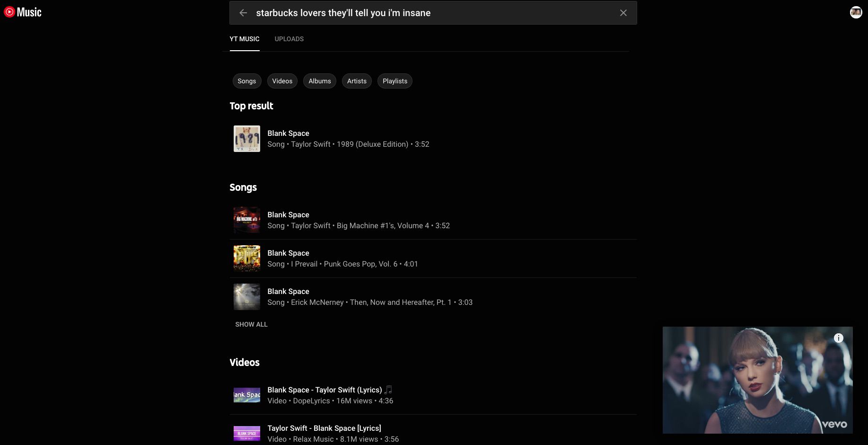Click the info icon on mini player
Viewport: 868px width, 445px height.
point(839,338)
